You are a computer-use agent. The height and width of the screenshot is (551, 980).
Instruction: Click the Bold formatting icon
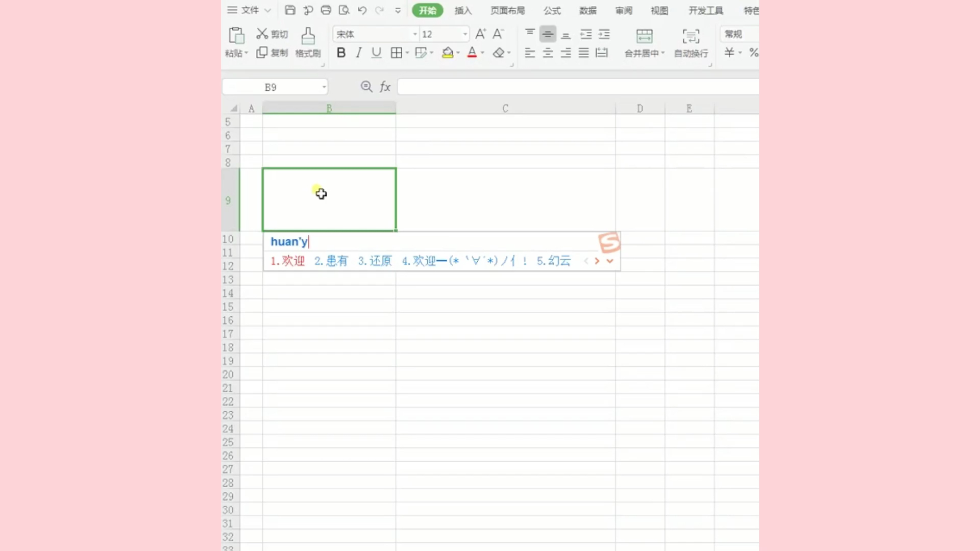[340, 53]
